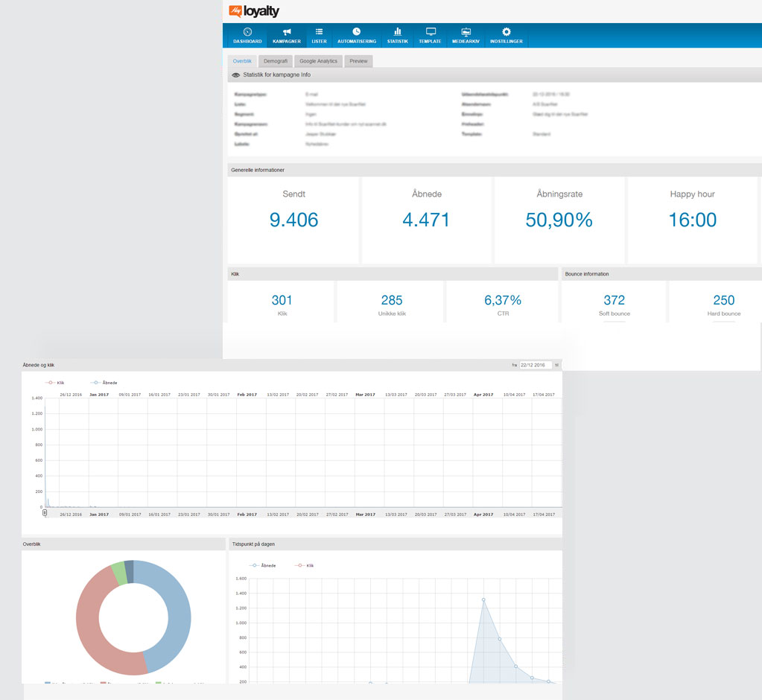Click the range slider handle below timeline chart
762x700 pixels.
(45, 512)
